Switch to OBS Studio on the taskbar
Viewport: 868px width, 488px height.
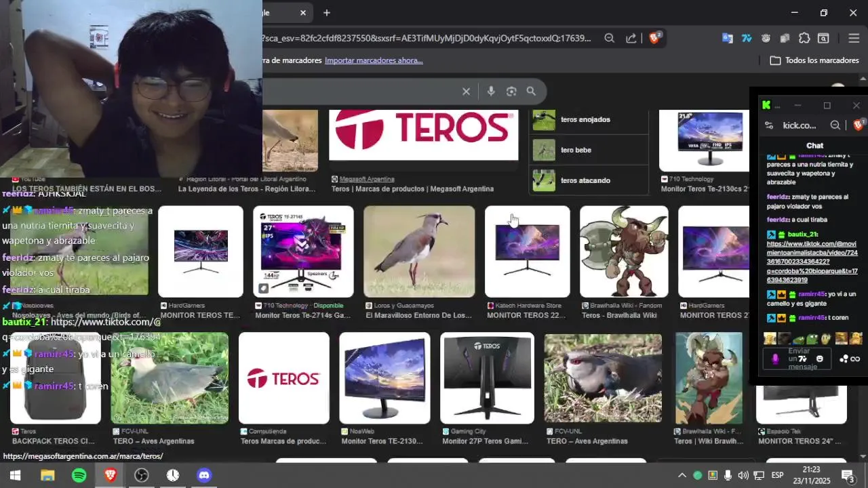click(x=141, y=475)
